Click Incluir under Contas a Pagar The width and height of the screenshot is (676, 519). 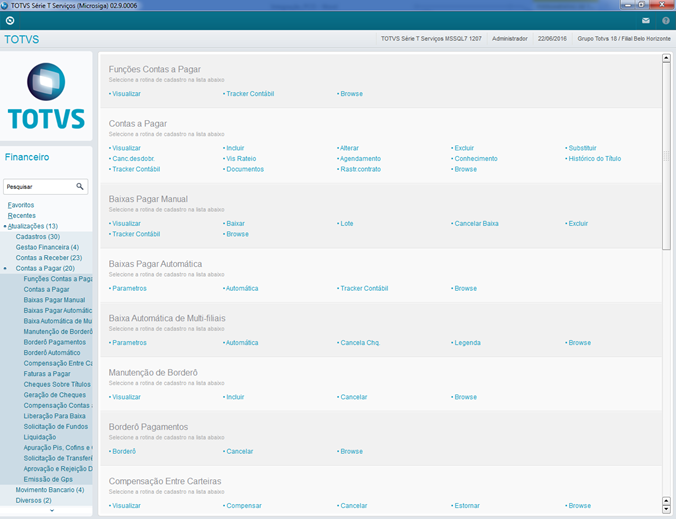tap(235, 148)
